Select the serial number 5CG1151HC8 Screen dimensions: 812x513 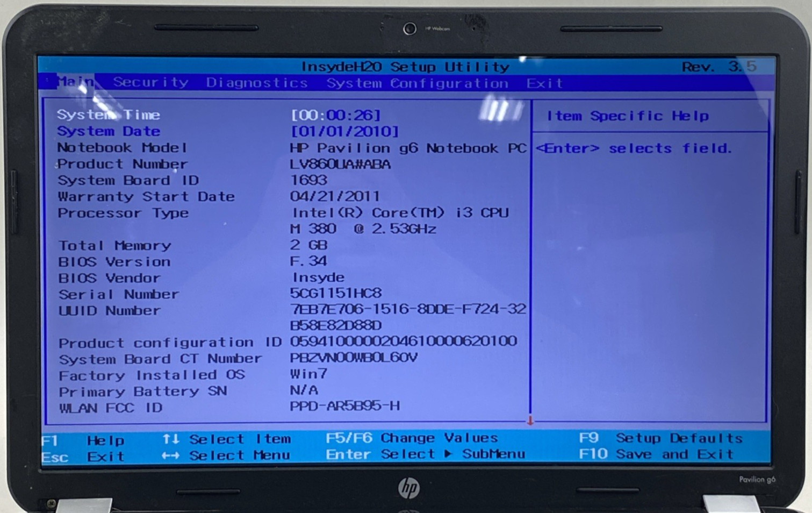click(336, 293)
